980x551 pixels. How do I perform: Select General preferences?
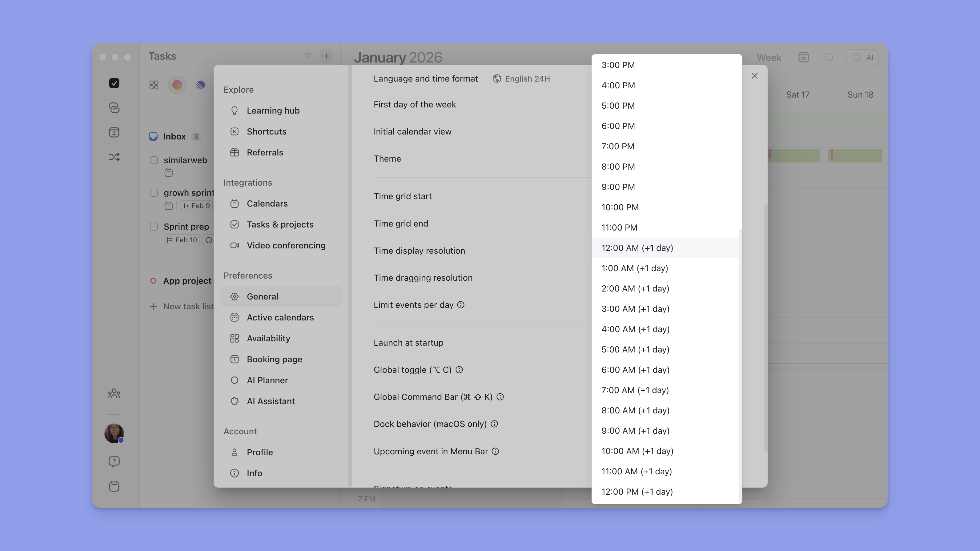coord(281,296)
